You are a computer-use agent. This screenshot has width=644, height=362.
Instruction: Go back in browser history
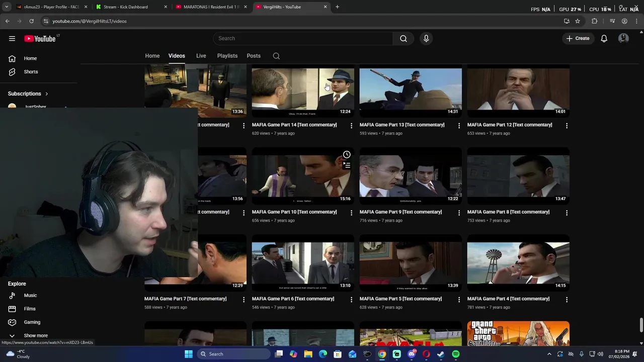pyautogui.click(x=7, y=21)
